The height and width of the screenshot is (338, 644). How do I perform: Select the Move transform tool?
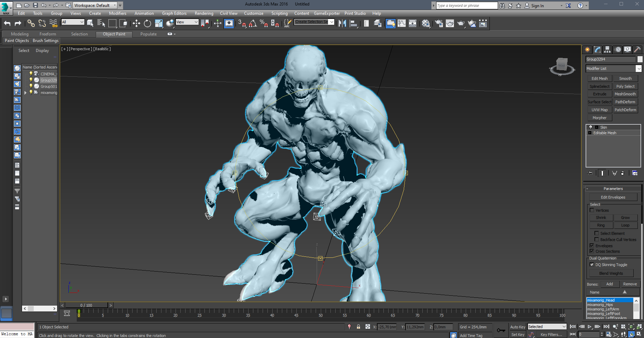click(136, 23)
